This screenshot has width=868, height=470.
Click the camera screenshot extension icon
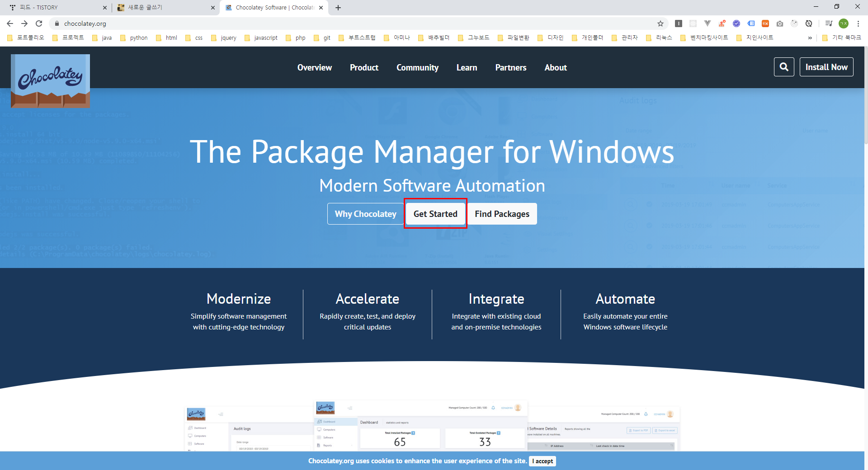point(780,23)
